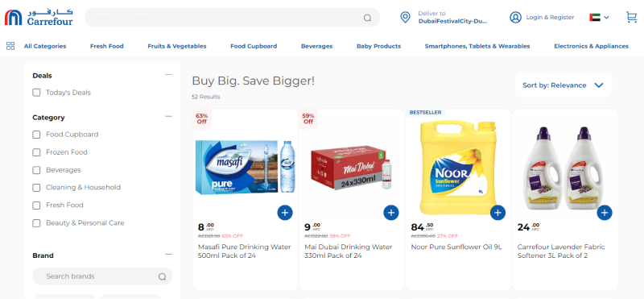
Task: Open the Beverages menu item
Action: tap(316, 46)
